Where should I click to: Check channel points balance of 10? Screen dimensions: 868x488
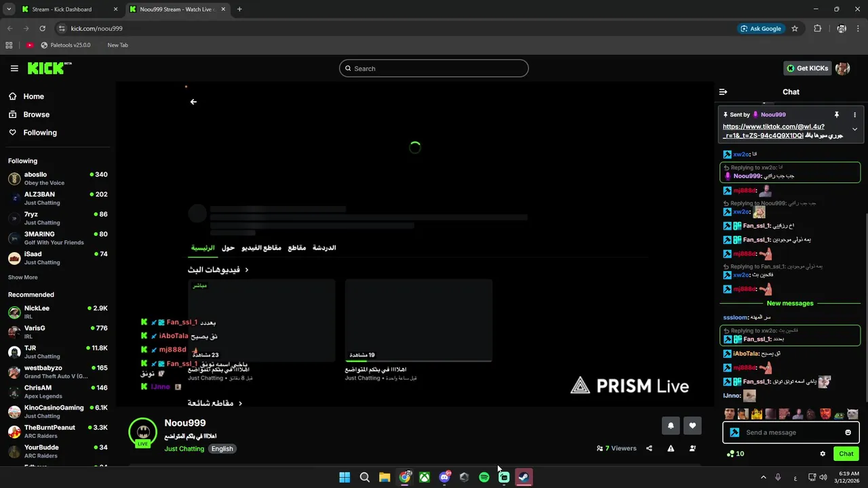point(735,454)
